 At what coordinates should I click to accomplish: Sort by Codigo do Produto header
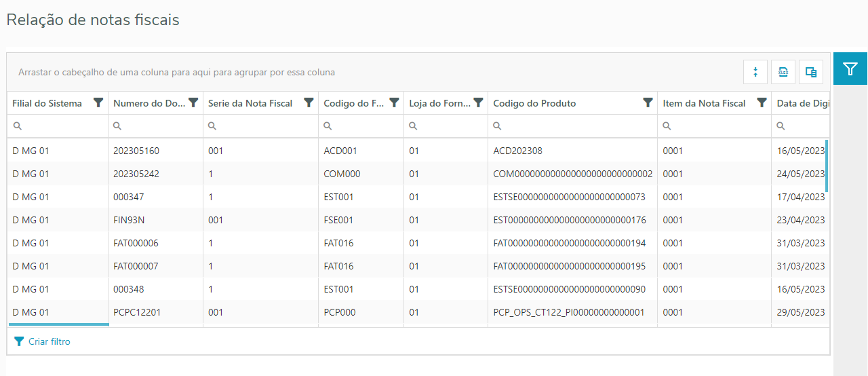point(534,103)
